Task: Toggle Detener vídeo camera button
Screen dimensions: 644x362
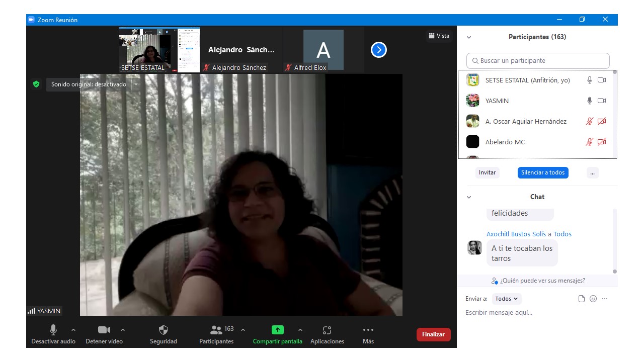Action: [x=104, y=330]
